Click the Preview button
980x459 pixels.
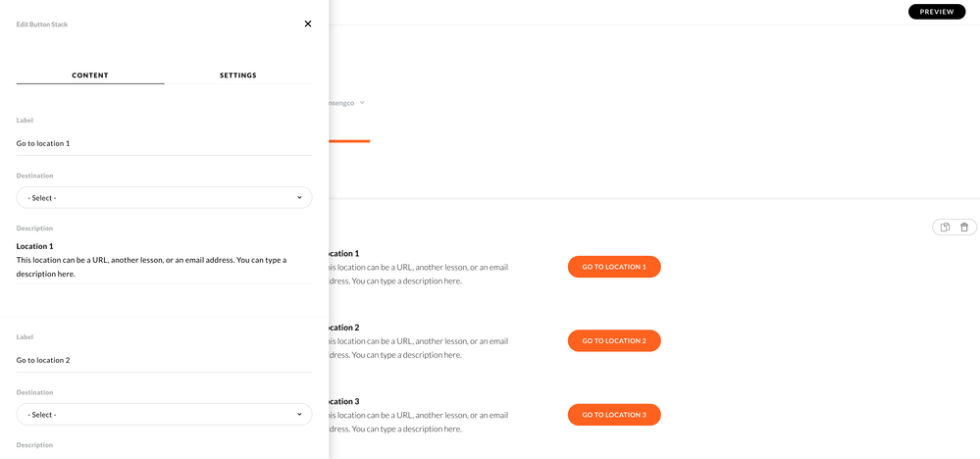point(936,12)
